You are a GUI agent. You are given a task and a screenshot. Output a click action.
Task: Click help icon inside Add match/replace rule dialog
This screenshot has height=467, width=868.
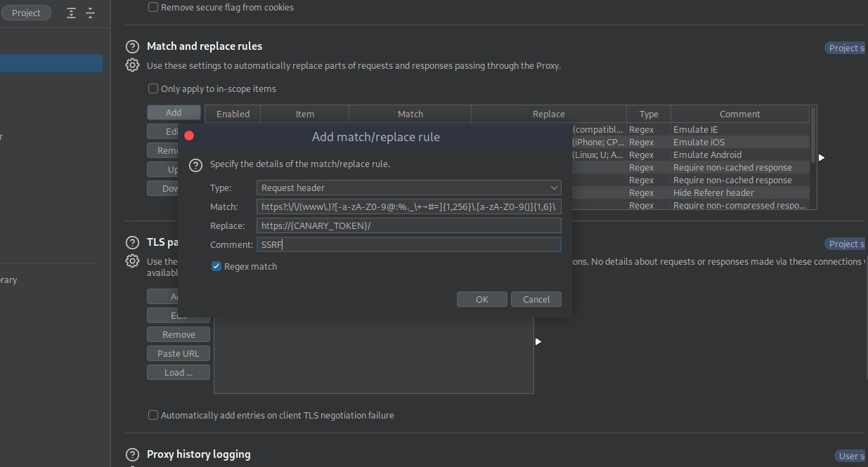[197, 164]
